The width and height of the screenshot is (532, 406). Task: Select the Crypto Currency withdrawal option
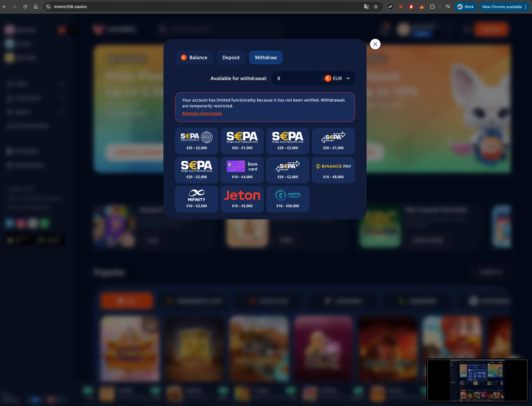(288, 199)
